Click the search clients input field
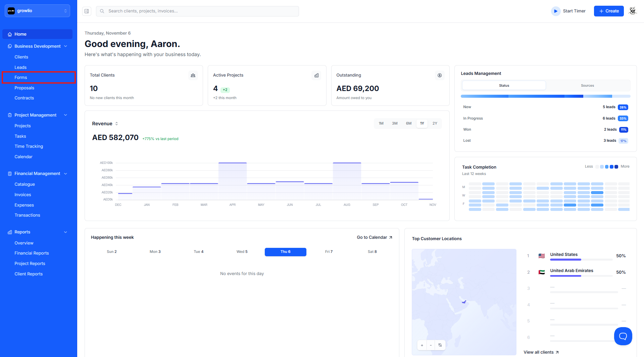644x357 pixels. (x=197, y=11)
